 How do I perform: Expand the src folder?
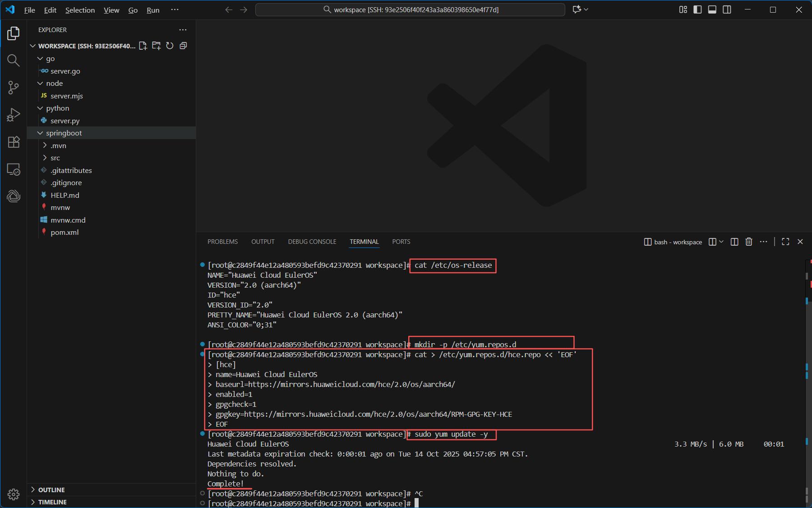[55, 158]
